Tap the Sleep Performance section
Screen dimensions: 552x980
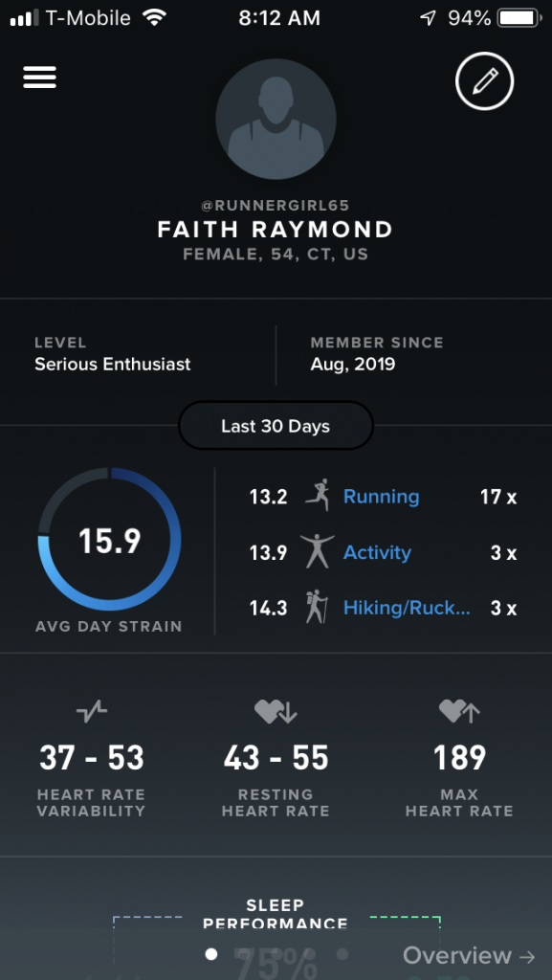coord(276,915)
